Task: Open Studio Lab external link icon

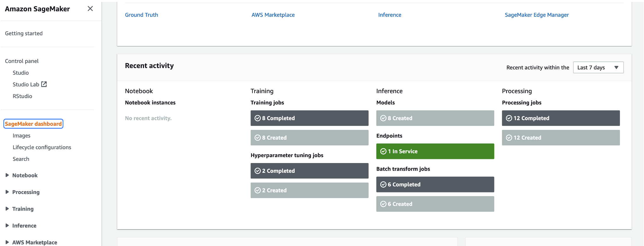Action: tap(44, 84)
